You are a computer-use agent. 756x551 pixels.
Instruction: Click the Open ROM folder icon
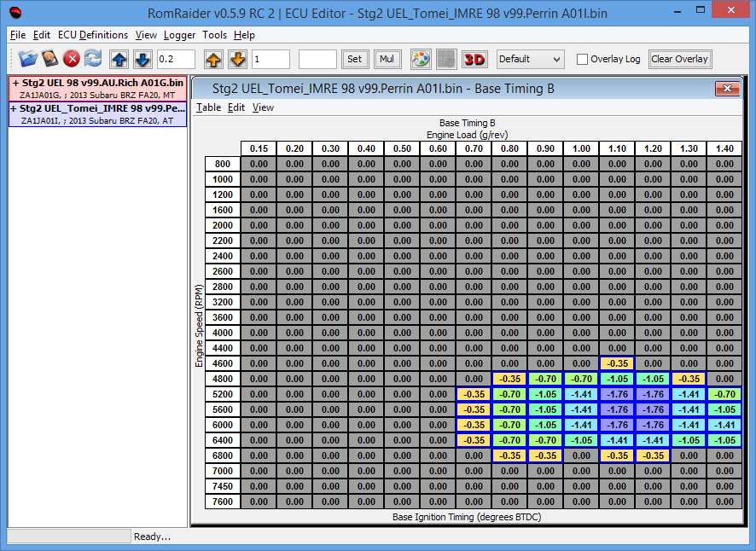tap(28, 59)
